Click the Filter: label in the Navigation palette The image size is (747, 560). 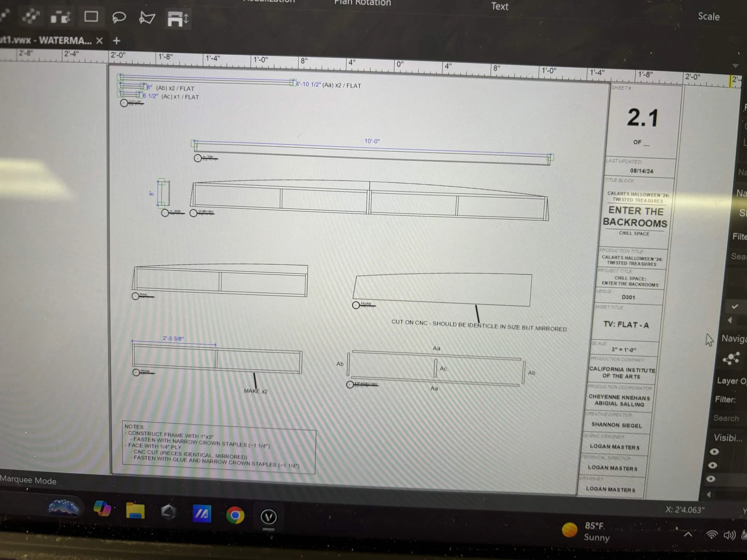725,400
